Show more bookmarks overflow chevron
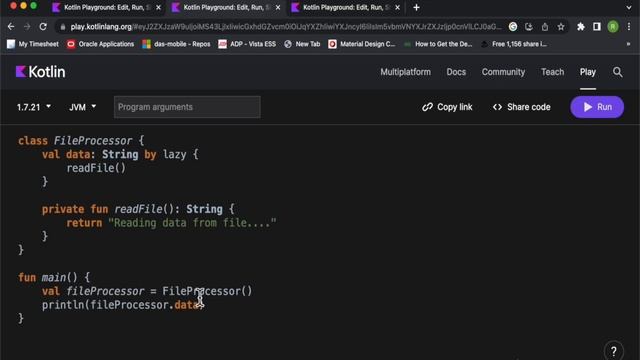Image resolution: width=640 pixels, height=360 pixels. coord(629,44)
